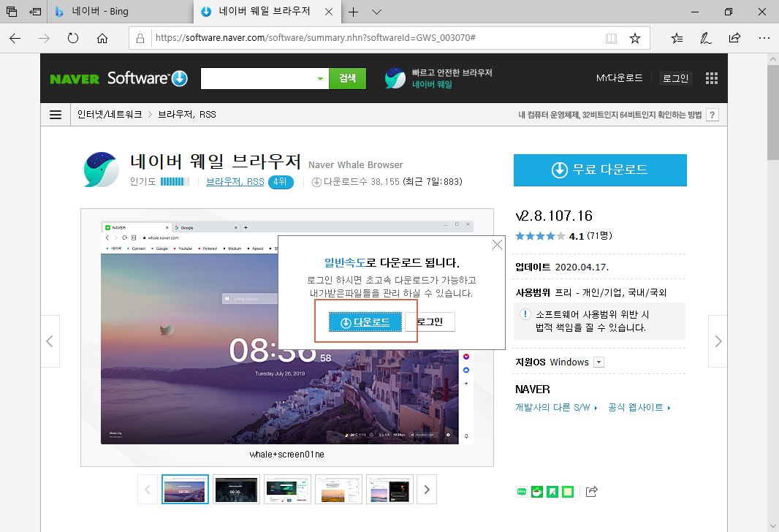
Task: Click the whale app logo icon
Action: tap(102, 170)
